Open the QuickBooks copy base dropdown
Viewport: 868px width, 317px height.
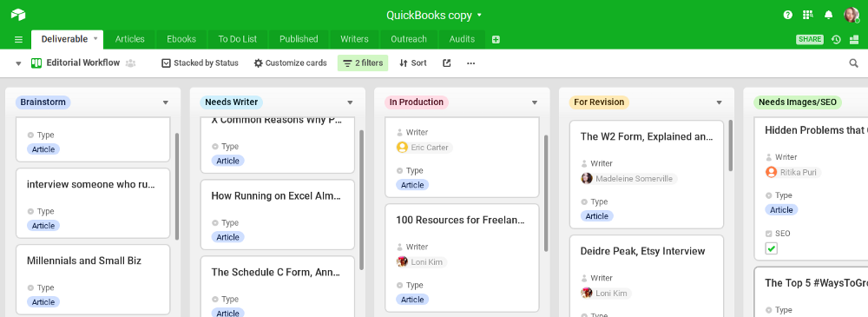(434, 15)
